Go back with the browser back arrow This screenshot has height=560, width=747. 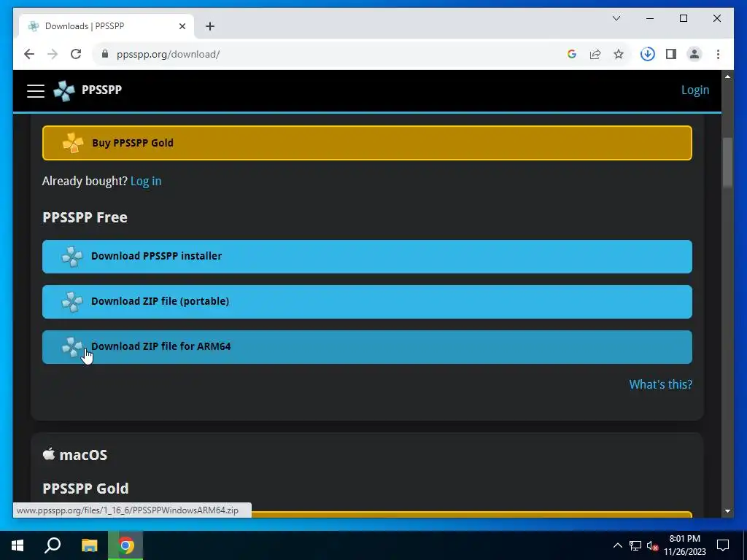tap(29, 54)
